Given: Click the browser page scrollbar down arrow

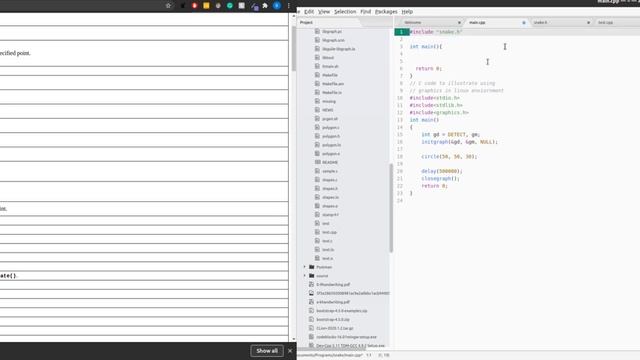Looking at the screenshot, I should pos(293,339).
